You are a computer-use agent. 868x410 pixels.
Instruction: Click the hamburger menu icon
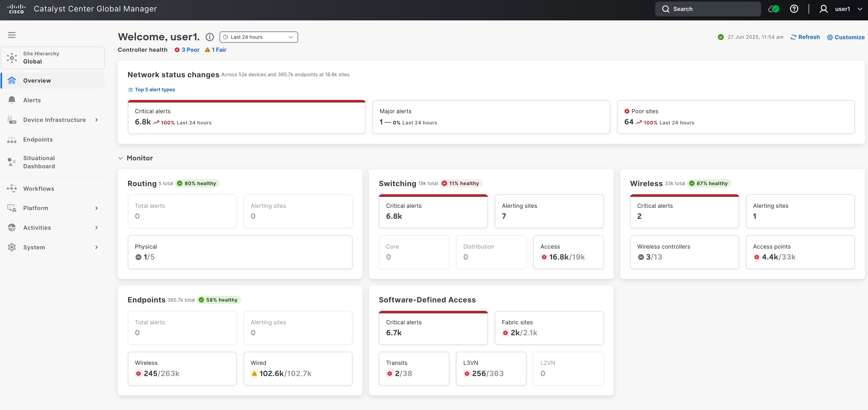[12, 35]
